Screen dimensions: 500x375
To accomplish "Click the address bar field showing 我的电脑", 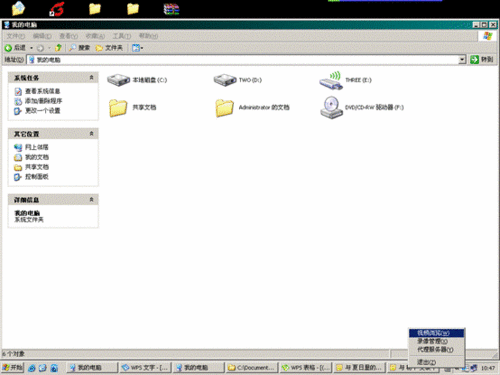I will (x=243, y=60).
